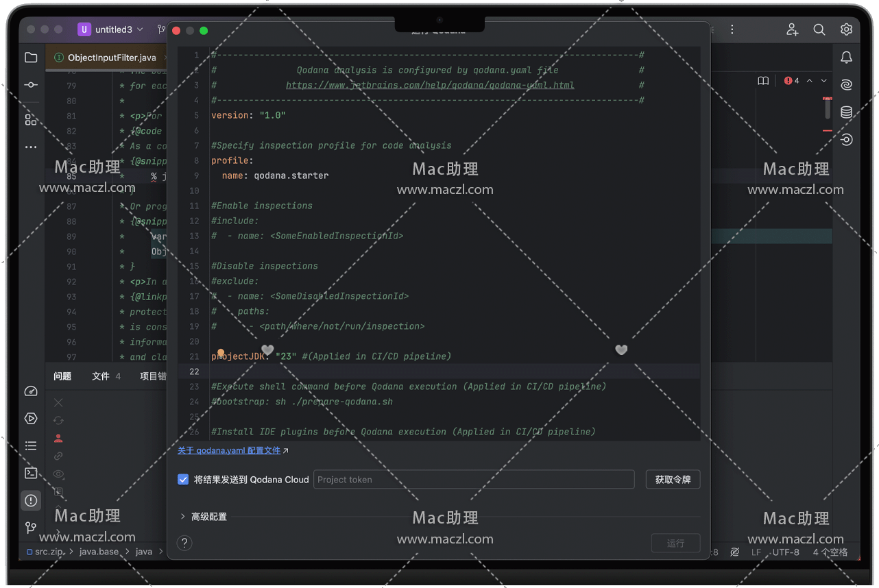Toggle the eye view options in Problems panel

tap(58, 474)
